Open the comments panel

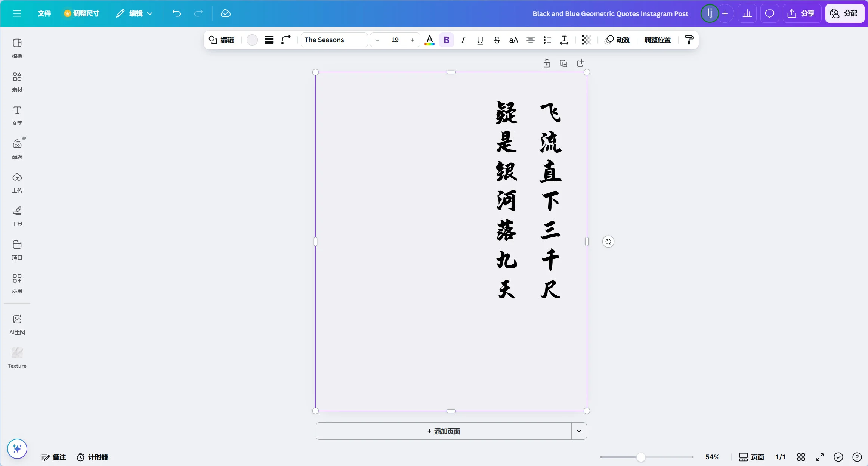pyautogui.click(x=769, y=13)
